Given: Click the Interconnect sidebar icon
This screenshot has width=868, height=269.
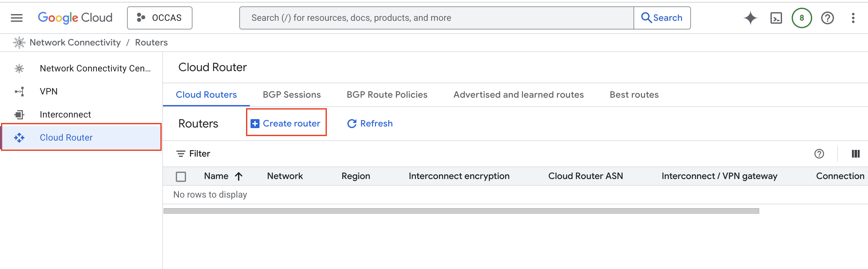Looking at the screenshot, I should click(19, 115).
